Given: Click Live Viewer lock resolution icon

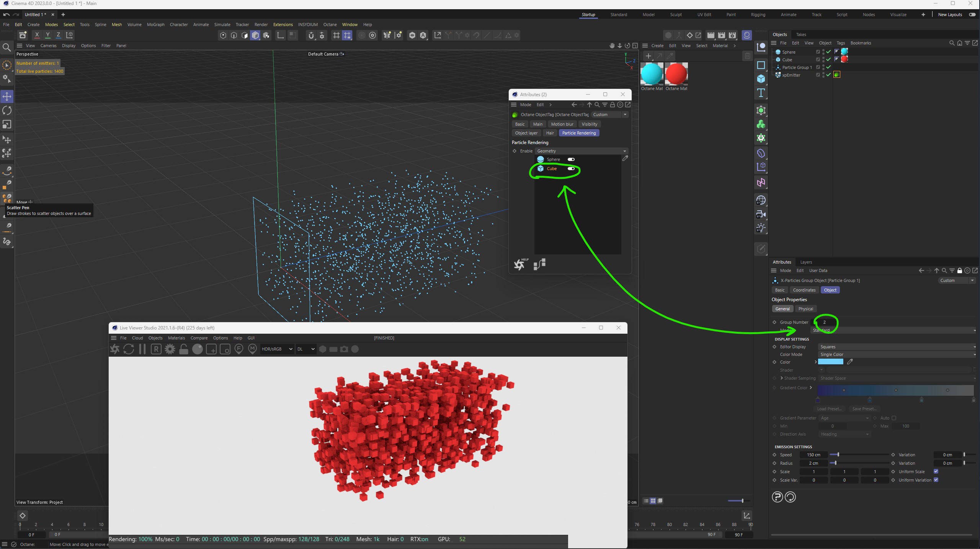Looking at the screenshot, I should click(184, 349).
